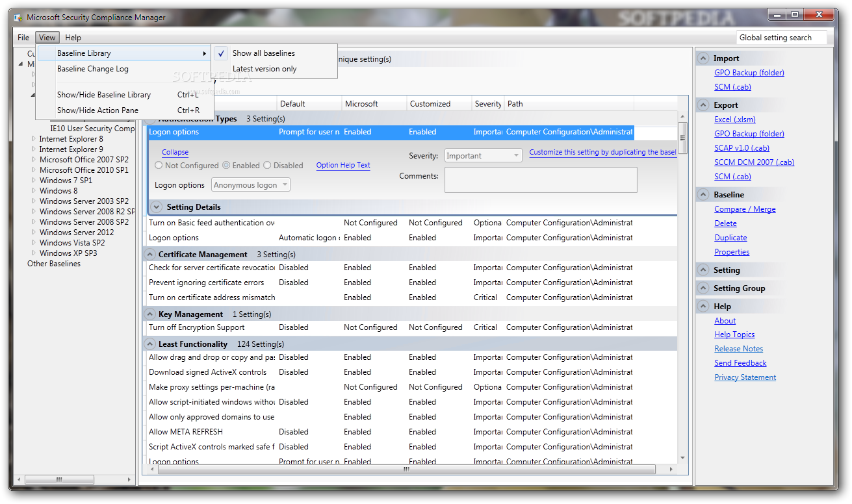Collapse the Key Management group icon

[x=150, y=314]
